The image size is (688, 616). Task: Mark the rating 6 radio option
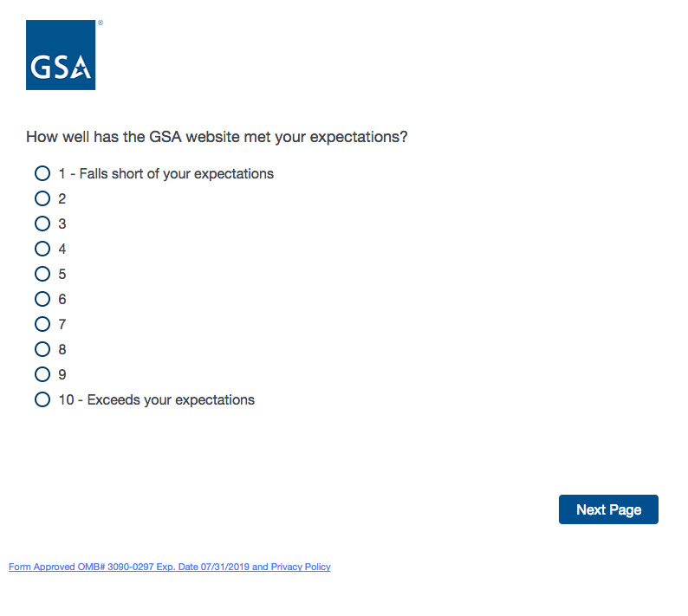(42, 299)
